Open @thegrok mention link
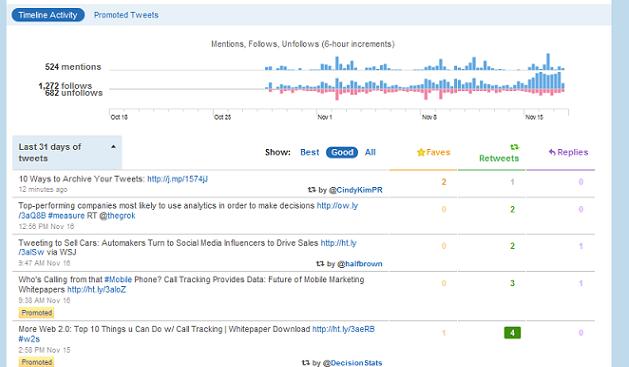The width and height of the screenshot is (629, 367). tap(117, 216)
